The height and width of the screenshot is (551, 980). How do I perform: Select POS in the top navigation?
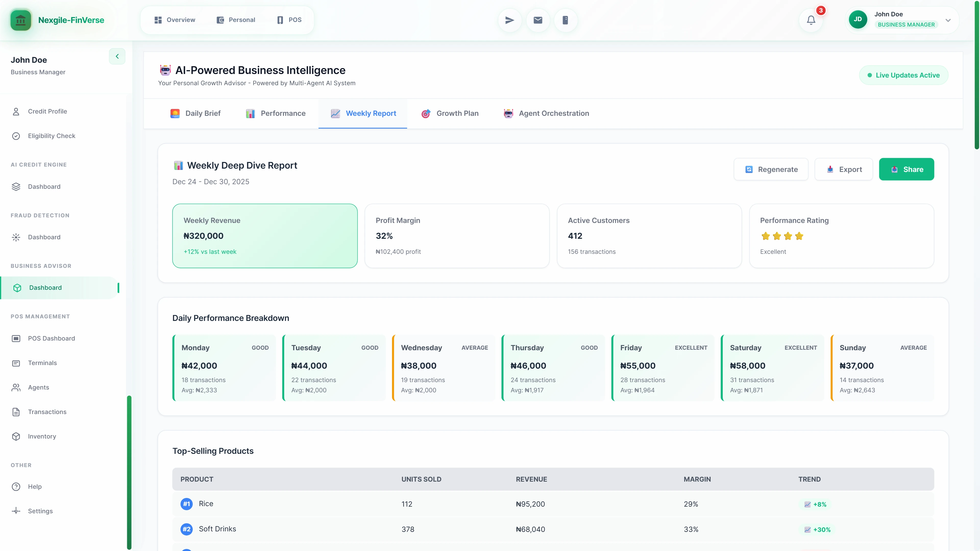tap(289, 20)
